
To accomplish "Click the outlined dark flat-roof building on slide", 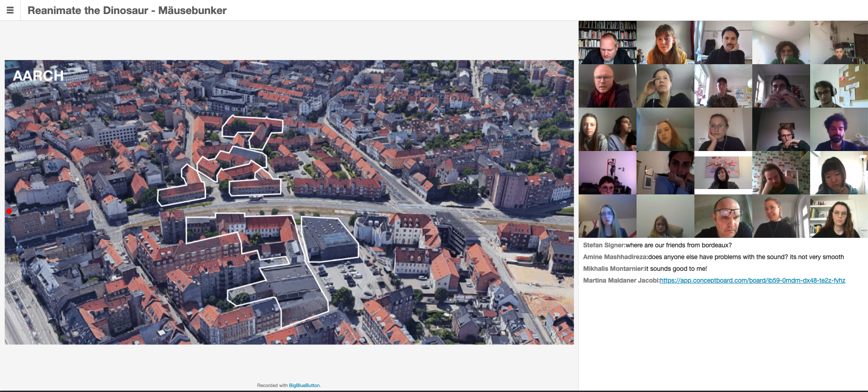I will tap(329, 238).
